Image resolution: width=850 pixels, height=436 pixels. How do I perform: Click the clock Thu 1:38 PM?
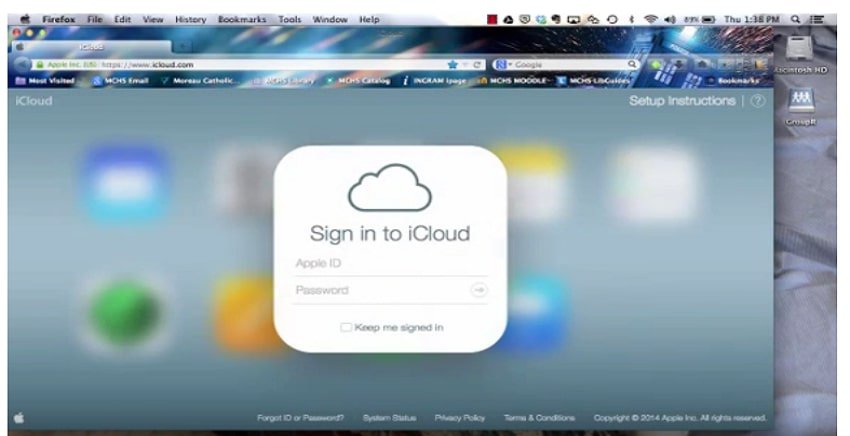(752, 20)
